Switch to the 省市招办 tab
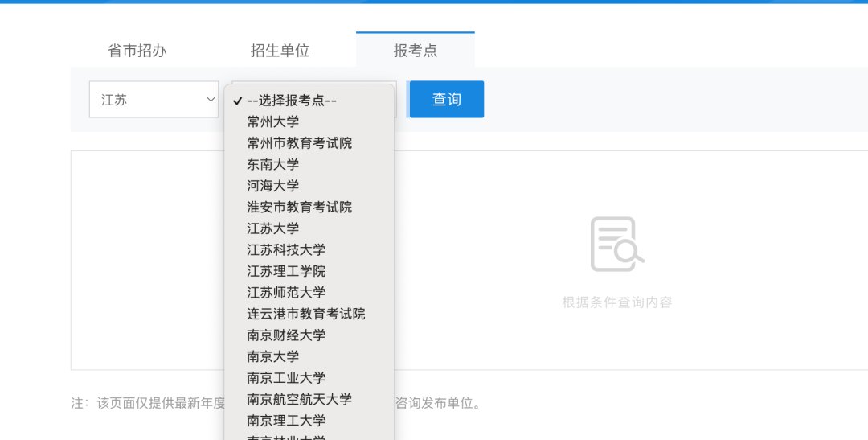The height and width of the screenshot is (440, 868). (137, 51)
